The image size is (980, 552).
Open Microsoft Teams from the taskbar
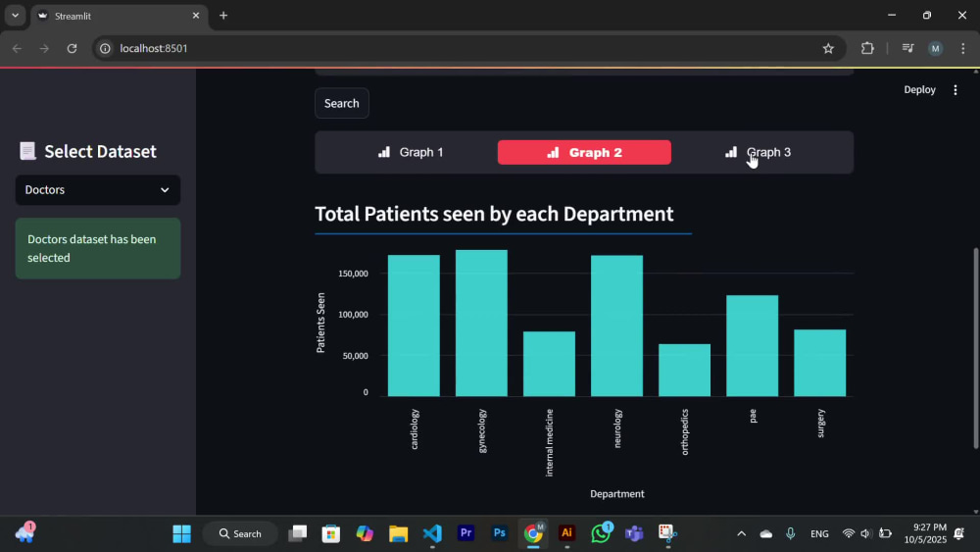(634, 533)
